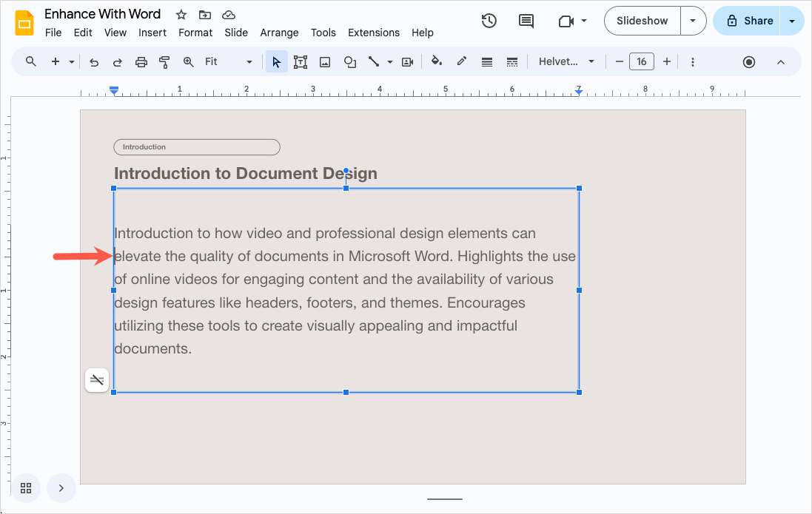Undo the last action
The width and height of the screenshot is (812, 514).
tap(94, 62)
